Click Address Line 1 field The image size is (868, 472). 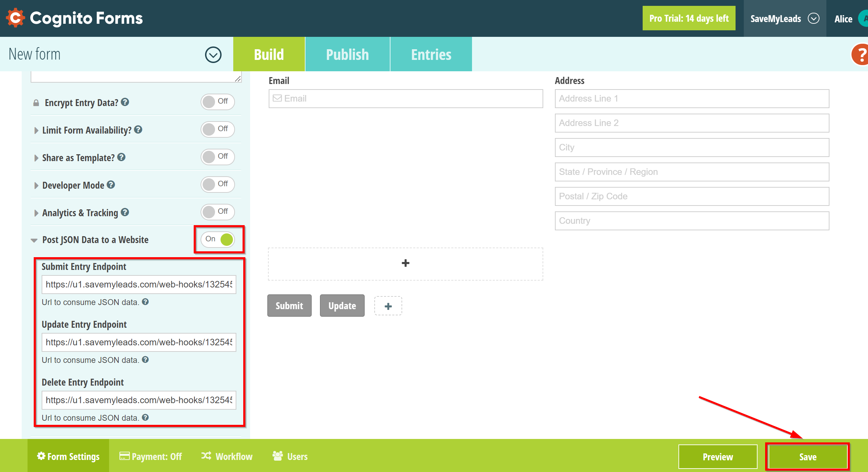692,98
